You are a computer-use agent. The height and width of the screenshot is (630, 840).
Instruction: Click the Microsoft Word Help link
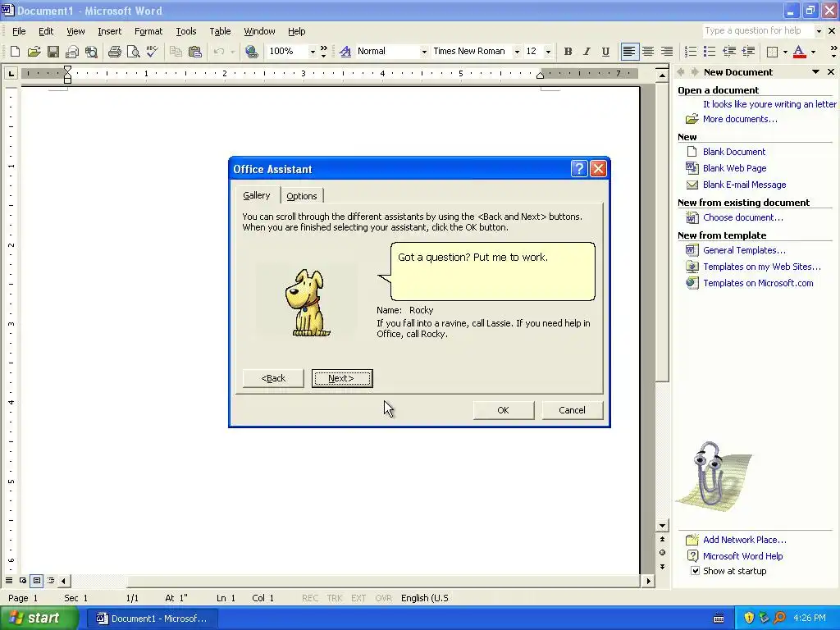(742, 556)
